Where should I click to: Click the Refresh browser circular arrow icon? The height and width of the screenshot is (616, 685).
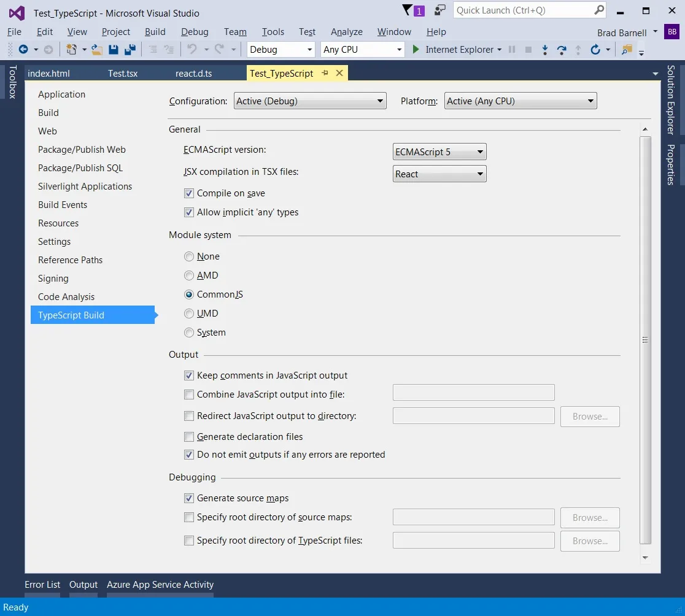pos(595,50)
